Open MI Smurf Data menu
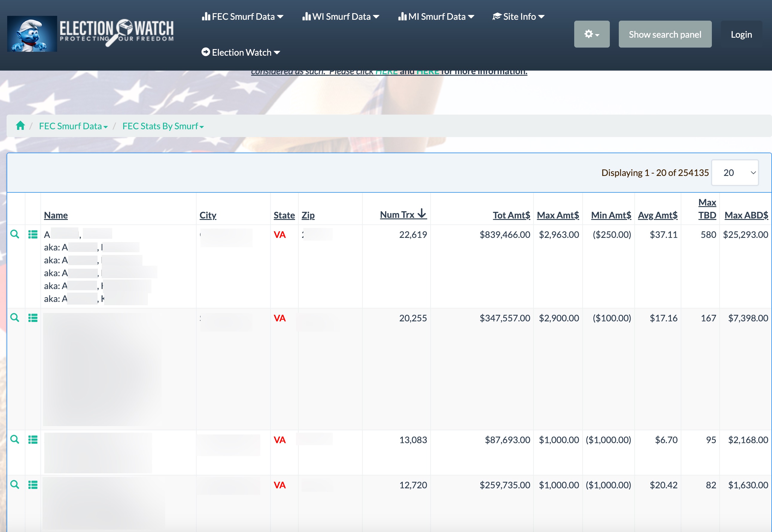This screenshot has height=532, width=772. (436, 16)
